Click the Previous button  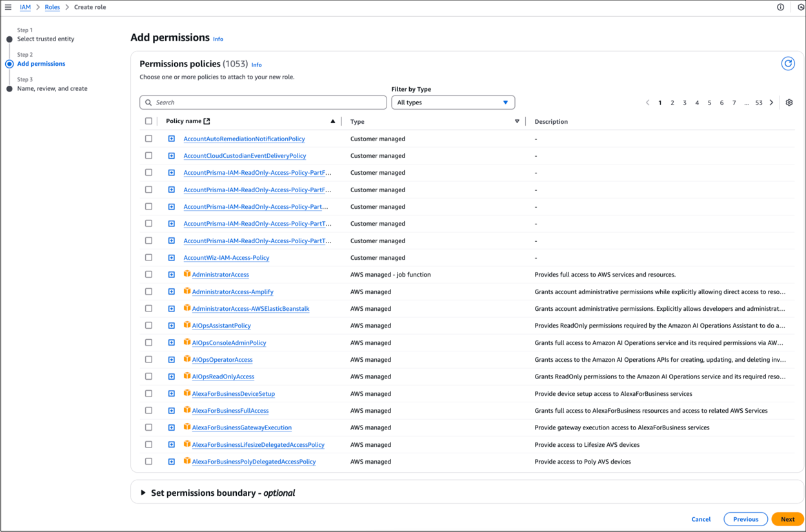745,519
